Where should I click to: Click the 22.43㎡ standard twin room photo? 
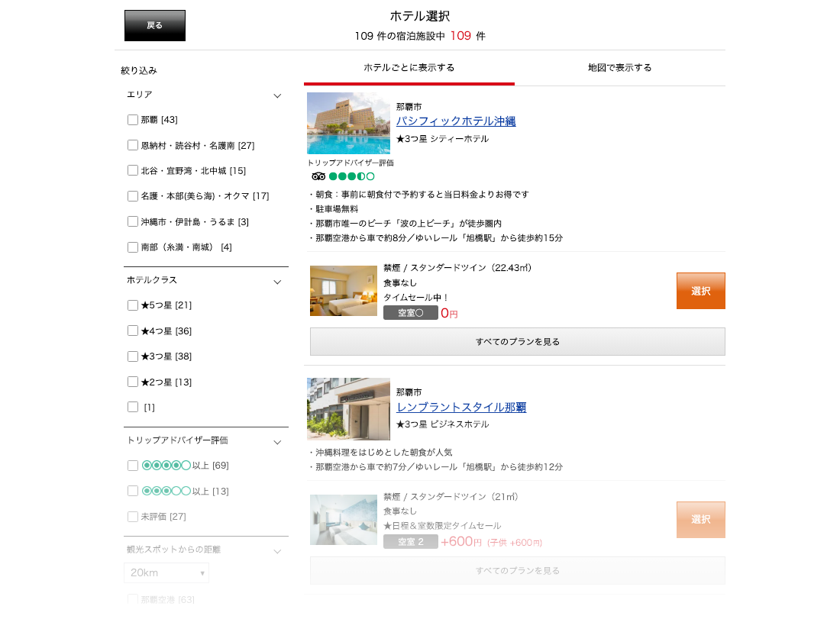click(x=344, y=291)
